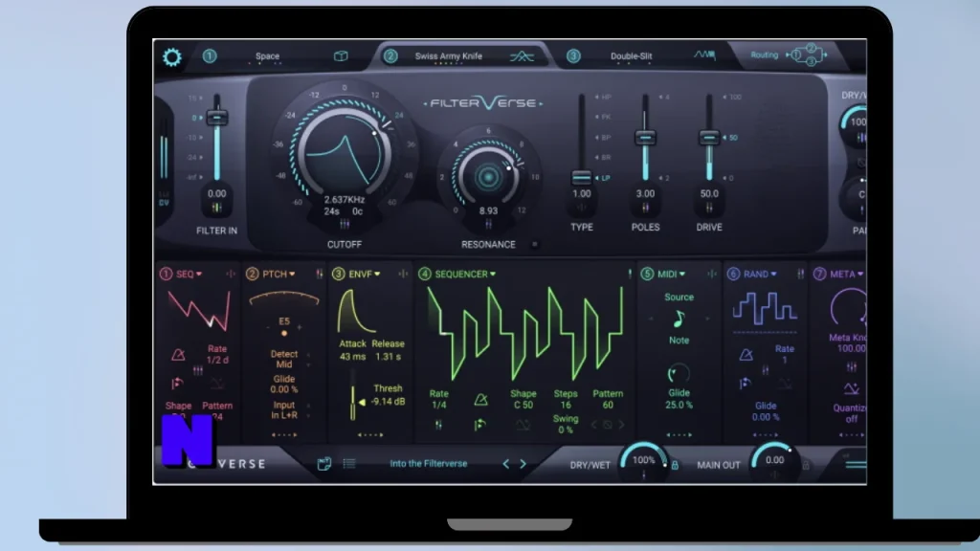Click the filter curve icon beside Swiss Army Knife
Screen dimensions: 980x551
(x=522, y=56)
